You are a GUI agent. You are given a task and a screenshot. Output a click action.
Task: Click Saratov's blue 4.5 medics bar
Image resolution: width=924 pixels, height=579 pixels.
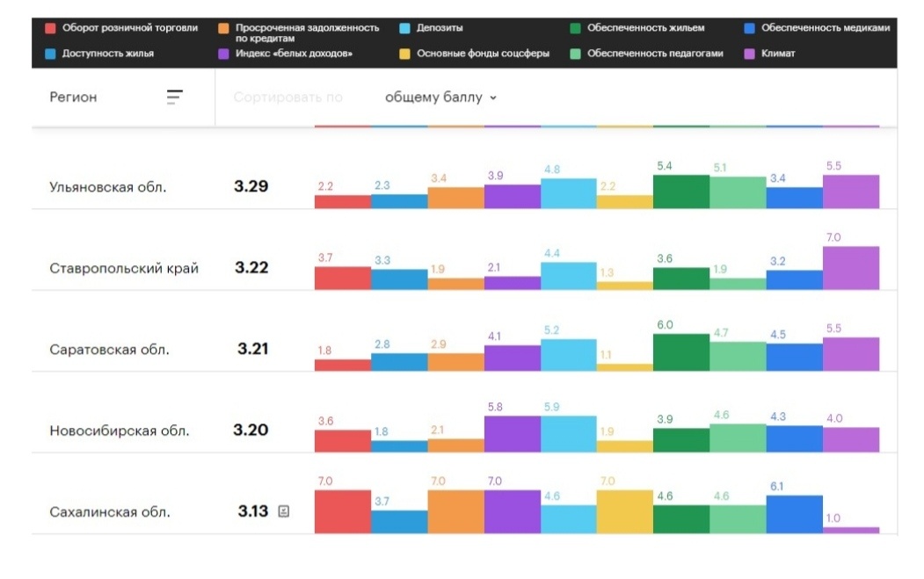coord(795,357)
